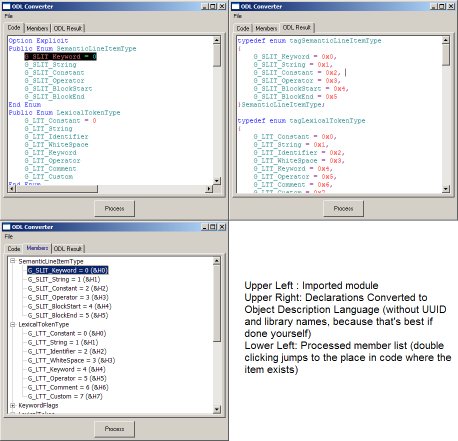Select G_SLIT_String = 1 member item
The width and height of the screenshot is (458, 441).
pos(64,279)
